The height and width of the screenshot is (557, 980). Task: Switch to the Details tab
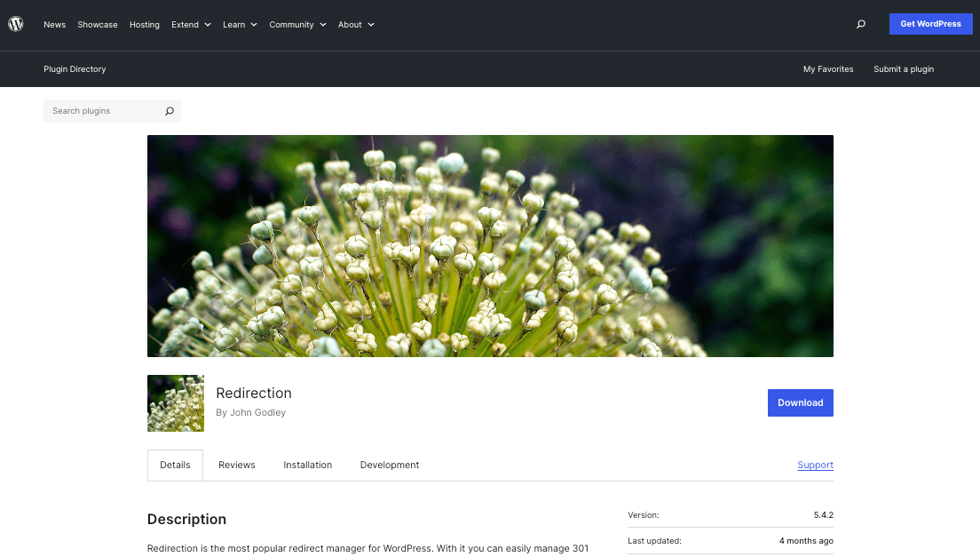point(175,465)
